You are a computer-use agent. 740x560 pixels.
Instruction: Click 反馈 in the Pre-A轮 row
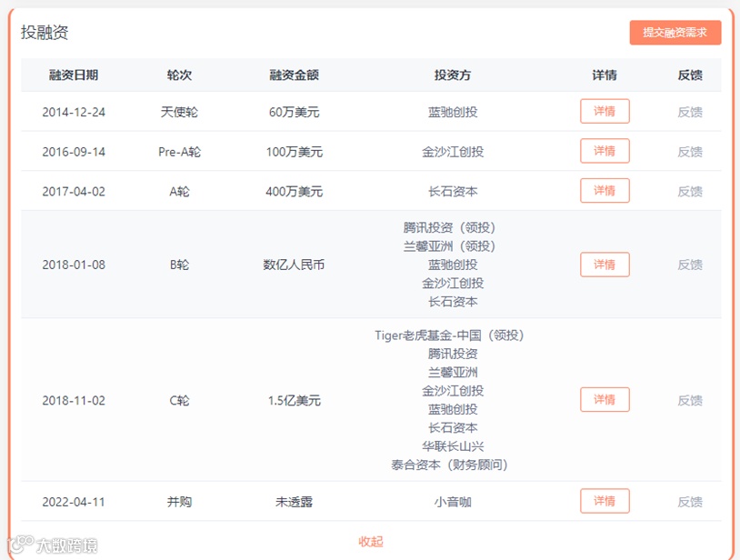point(690,152)
